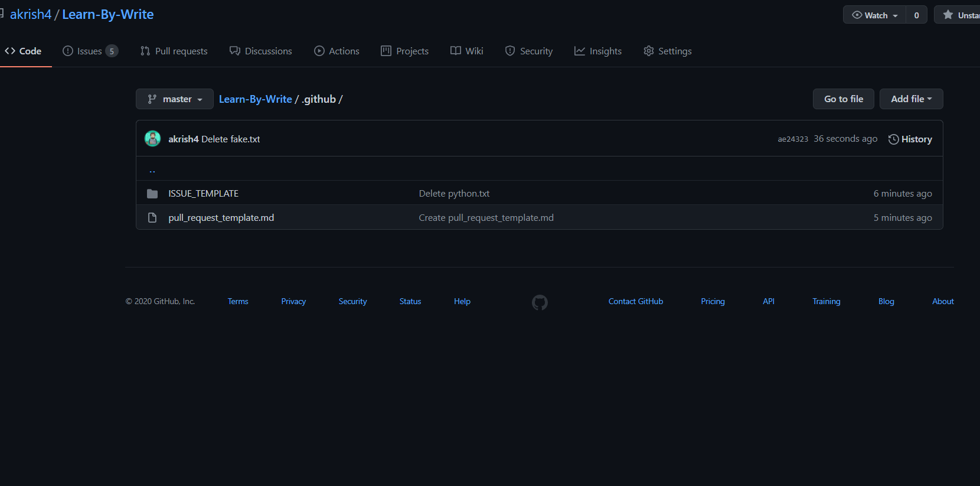The width and height of the screenshot is (980, 486).
Task: Open 'Delete python.txt' commit link
Action: [x=455, y=193]
